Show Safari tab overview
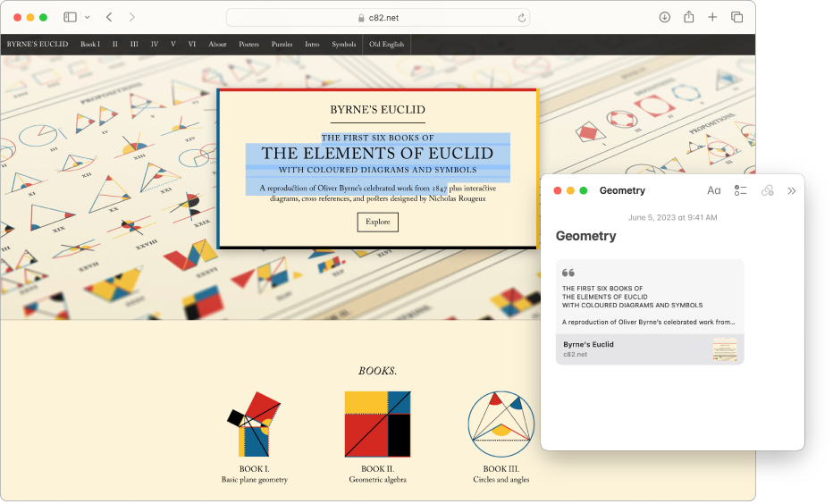Viewport: 833px width, 504px height. [x=736, y=17]
